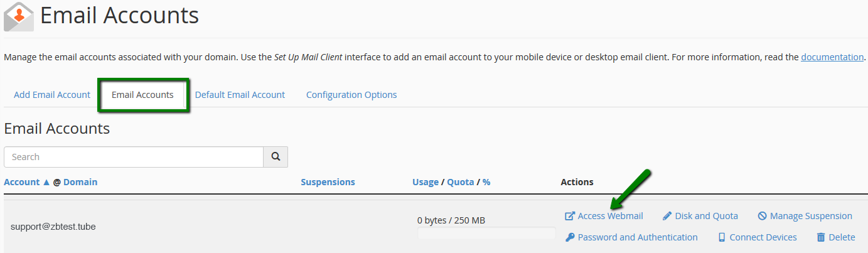Open the Configuration Options tab

click(x=351, y=95)
